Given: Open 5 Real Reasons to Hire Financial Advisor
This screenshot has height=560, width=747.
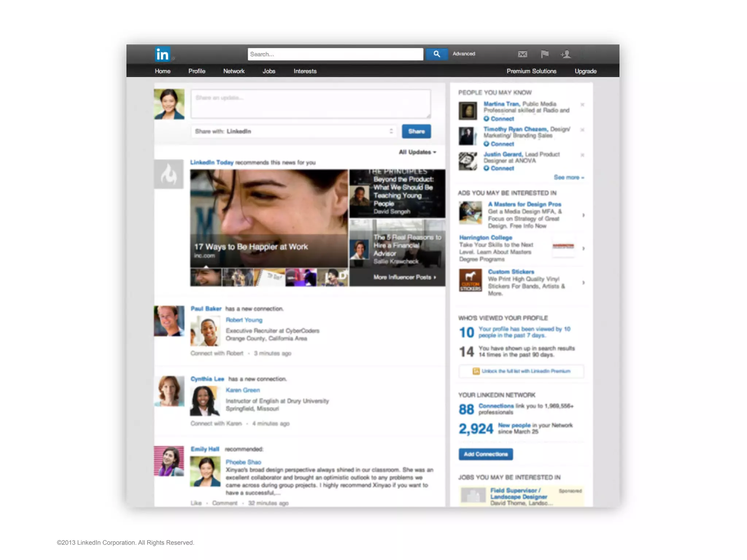Looking at the screenshot, I should [397, 244].
